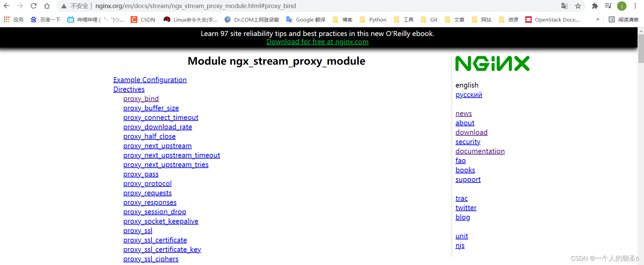Open the proxy_buffer_size link
644x265 pixels.
pyautogui.click(x=151, y=108)
